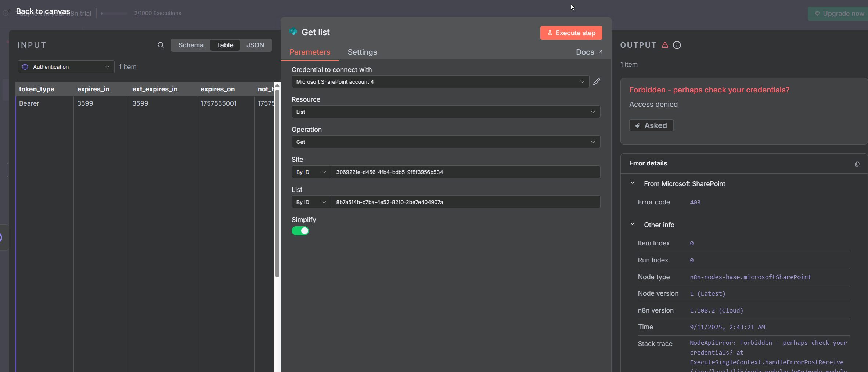Image resolution: width=868 pixels, height=372 pixels.
Task: Open the Operation dropdown
Action: coord(446,142)
